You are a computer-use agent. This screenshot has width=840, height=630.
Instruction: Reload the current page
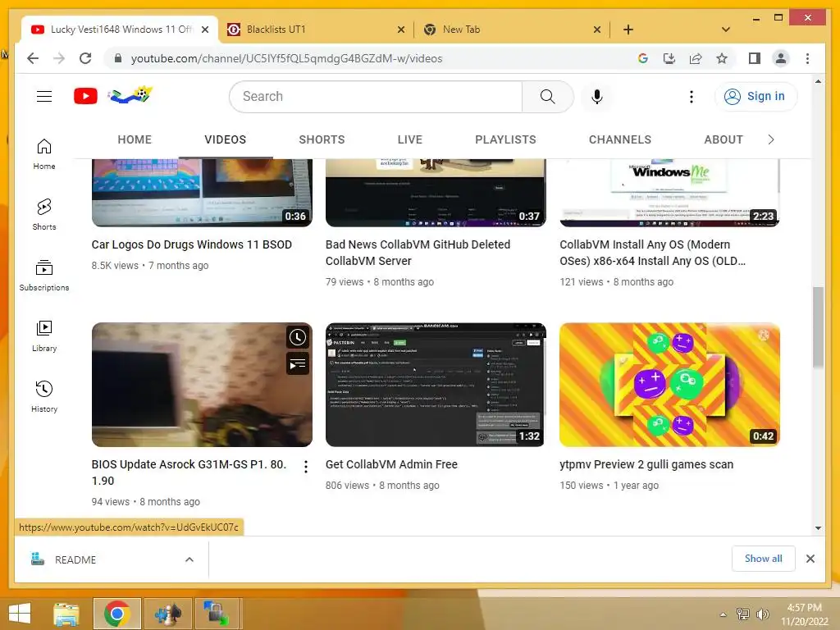tap(85, 58)
